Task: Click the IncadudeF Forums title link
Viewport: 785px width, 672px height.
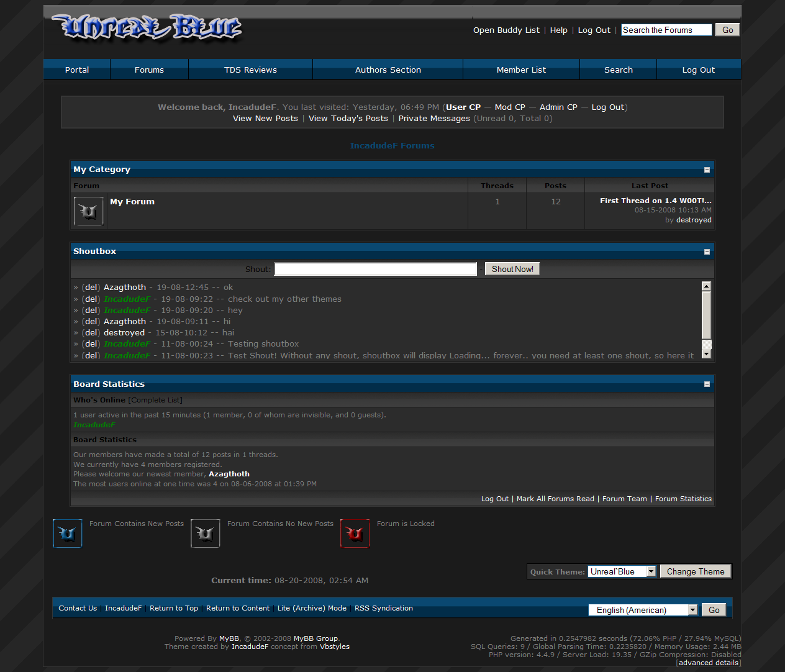Action: (392, 145)
